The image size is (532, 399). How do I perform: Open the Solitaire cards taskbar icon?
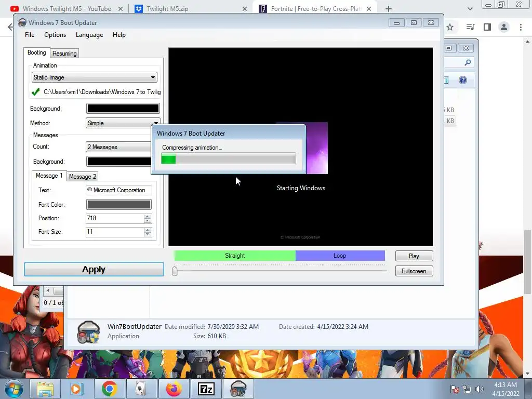[x=141, y=389]
